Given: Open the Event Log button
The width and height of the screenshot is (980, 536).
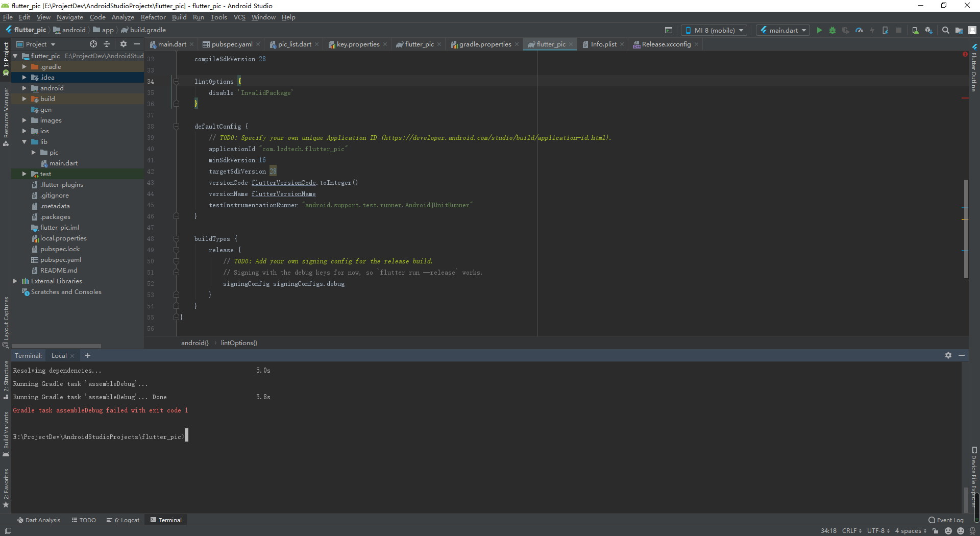Looking at the screenshot, I should [946, 520].
